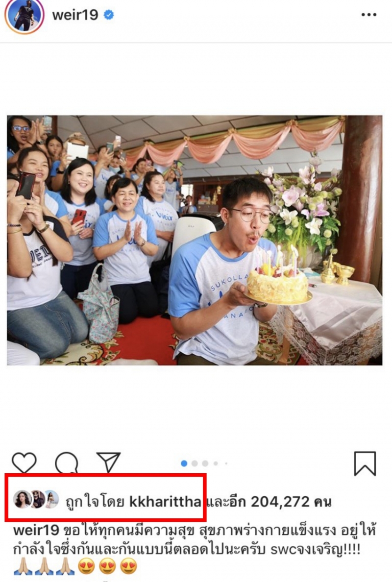
Task: Click weir19 username in caption
Action: click(36, 530)
